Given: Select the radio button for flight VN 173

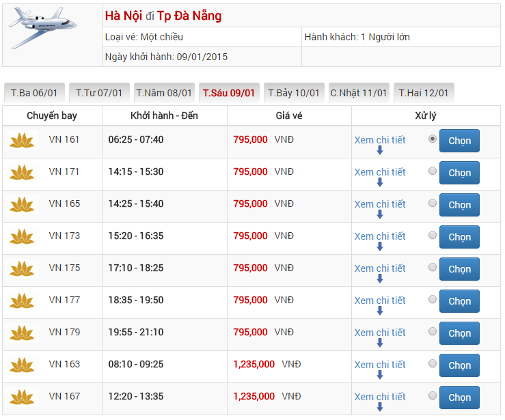Looking at the screenshot, I should [433, 235].
